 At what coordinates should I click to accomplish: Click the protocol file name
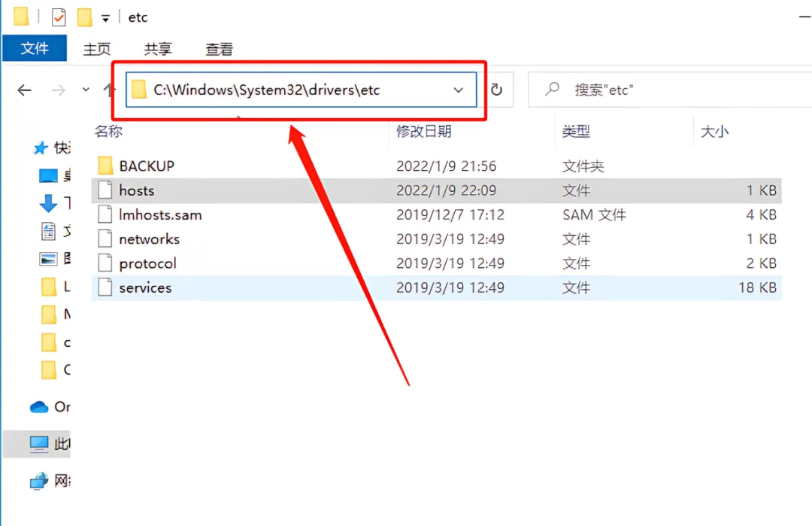point(147,263)
